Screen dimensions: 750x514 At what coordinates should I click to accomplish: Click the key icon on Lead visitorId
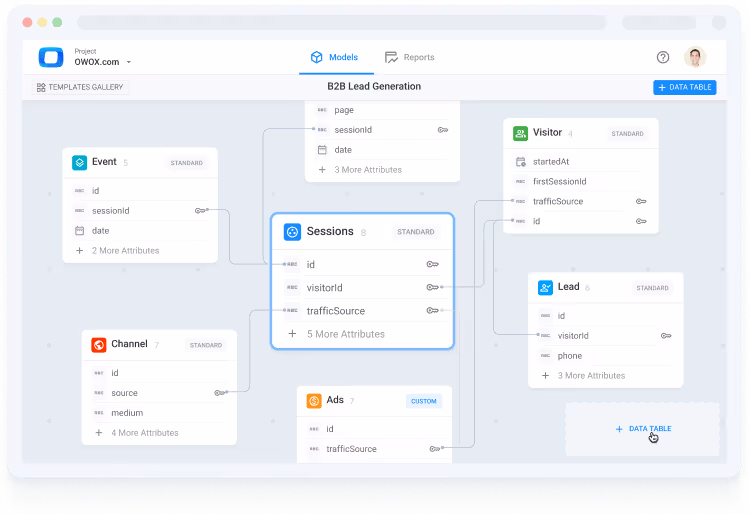[x=666, y=336]
